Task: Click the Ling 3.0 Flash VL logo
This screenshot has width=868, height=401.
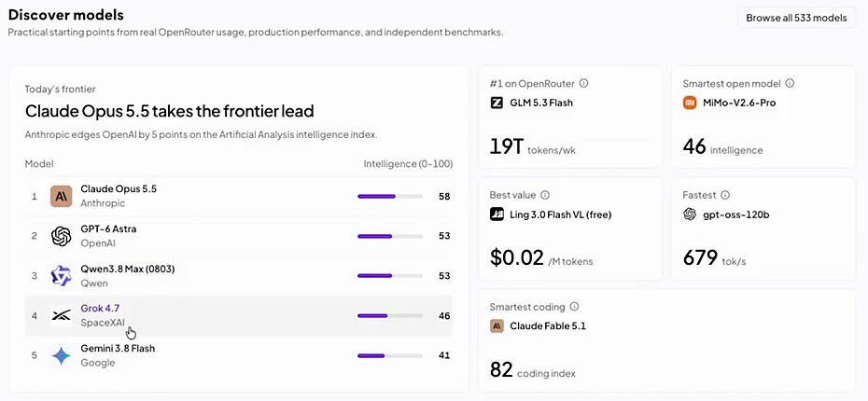Action: tap(497, 214)
